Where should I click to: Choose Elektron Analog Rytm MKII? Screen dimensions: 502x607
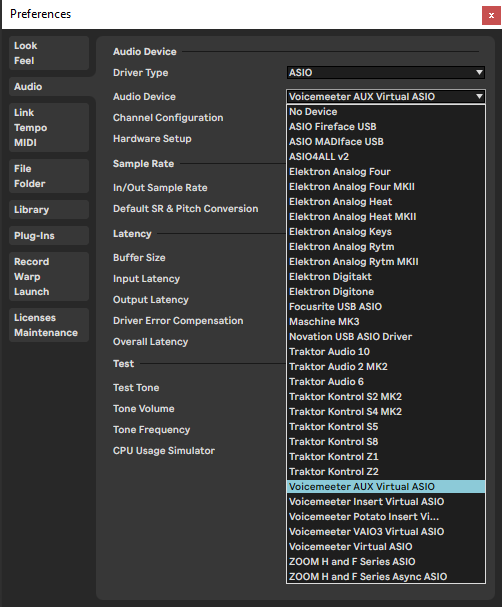point(386,262)
